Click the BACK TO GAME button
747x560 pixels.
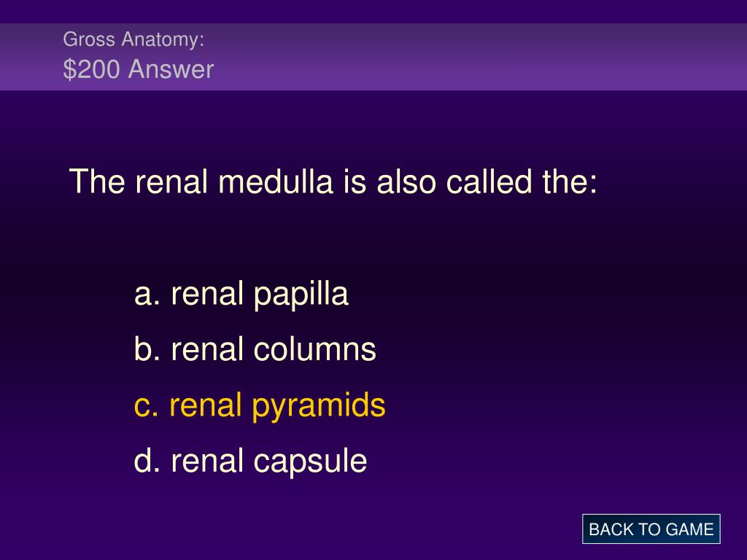651,529
